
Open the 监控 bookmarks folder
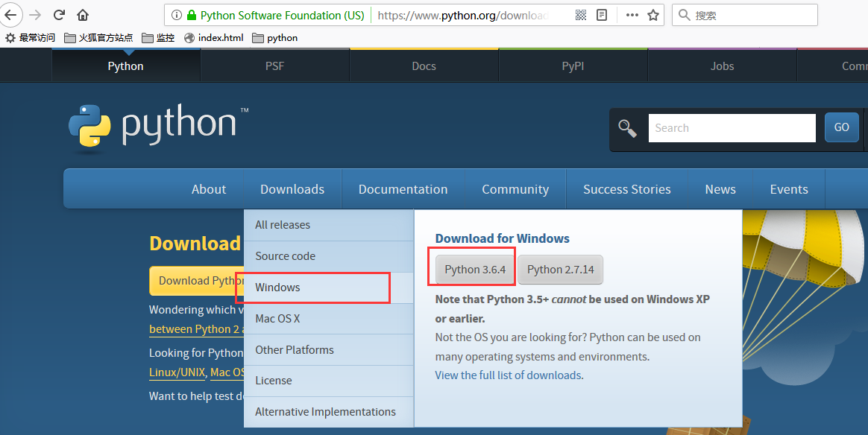(158, 37)
